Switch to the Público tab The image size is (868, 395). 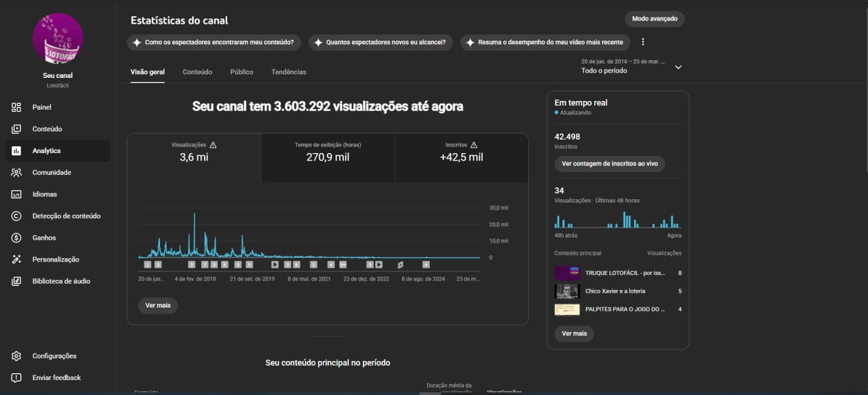(241, 72)
